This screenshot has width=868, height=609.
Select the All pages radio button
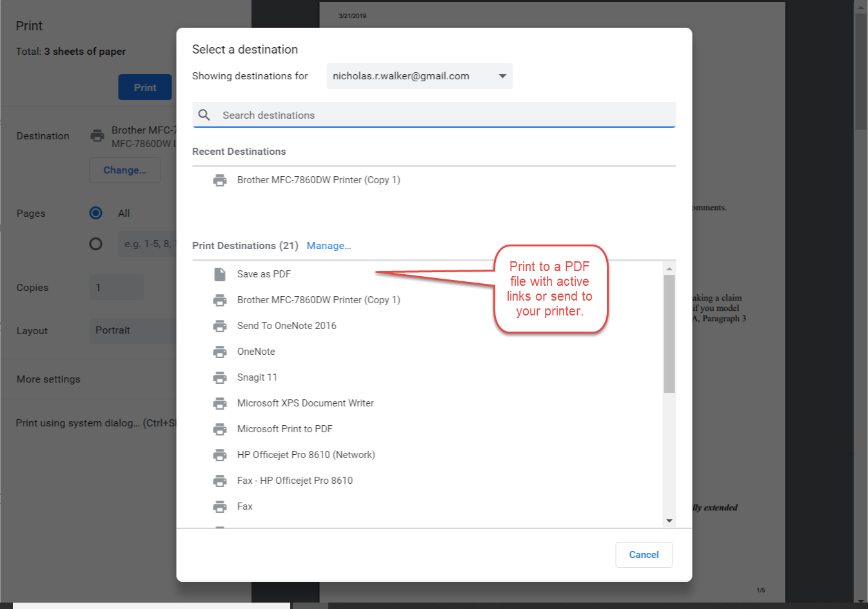(96, 213)
